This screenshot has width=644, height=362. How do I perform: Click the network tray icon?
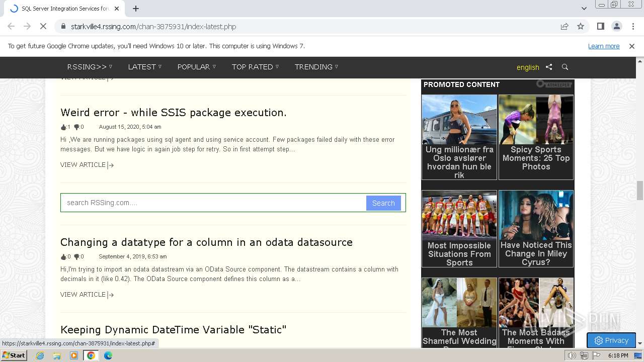pyautogui.click(x=584, y=355)
